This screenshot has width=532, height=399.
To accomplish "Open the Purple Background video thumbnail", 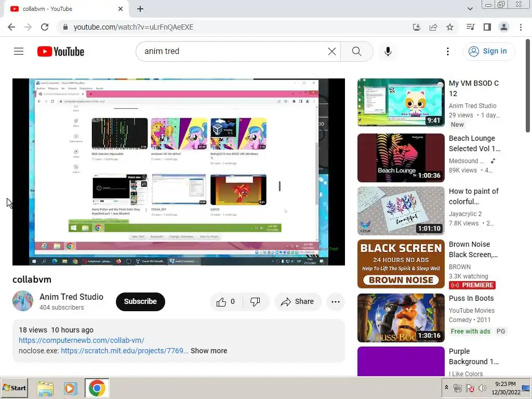I will 401,362.
